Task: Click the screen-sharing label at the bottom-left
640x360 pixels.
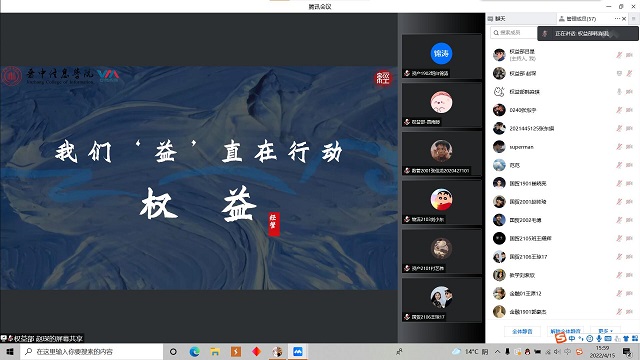Action: [42, 338]
